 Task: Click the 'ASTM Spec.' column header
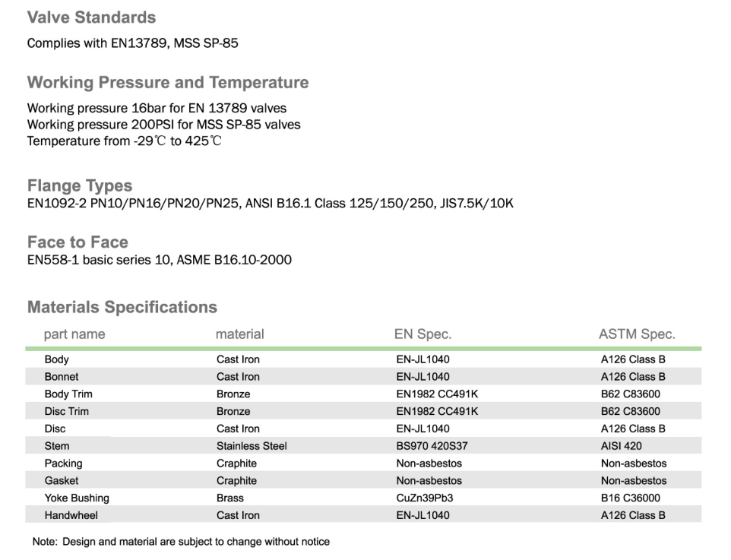(637, 334)
